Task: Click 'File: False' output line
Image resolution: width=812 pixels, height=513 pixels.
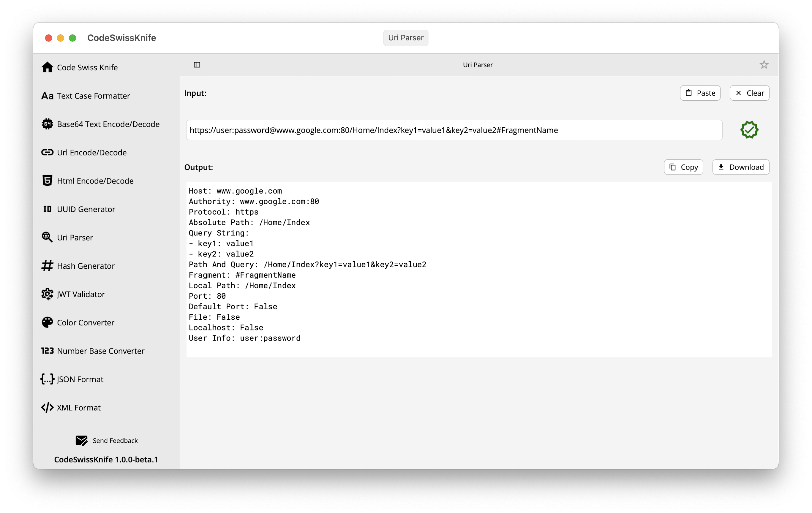Action: 214,317
